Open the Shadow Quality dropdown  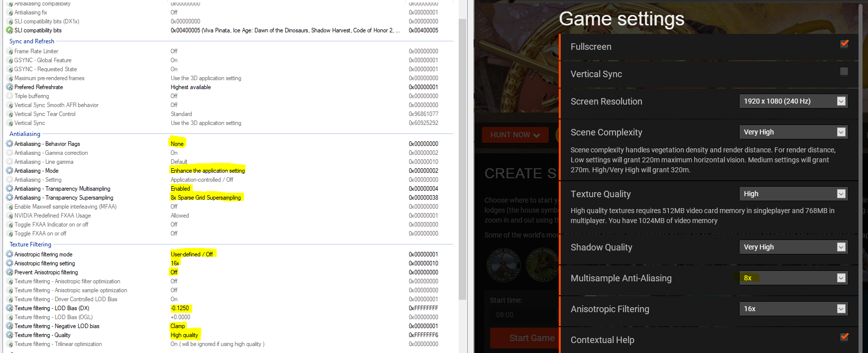click(793, 247)
